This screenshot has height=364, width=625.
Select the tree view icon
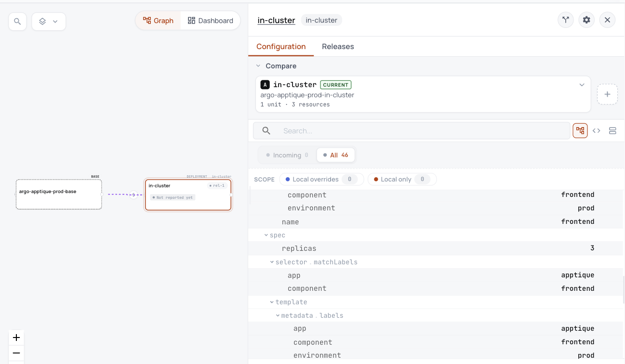[x=580, y=130]
